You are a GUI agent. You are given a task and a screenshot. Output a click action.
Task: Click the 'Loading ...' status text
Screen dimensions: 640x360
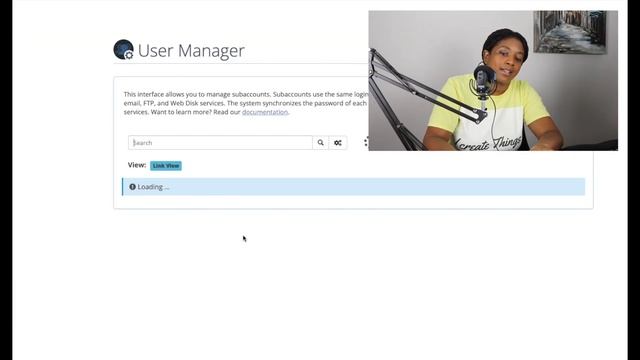click(x=153, y=187)
